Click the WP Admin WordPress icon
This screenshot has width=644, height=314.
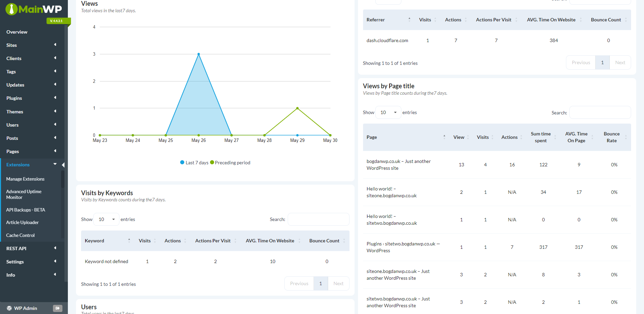(x=9, y=308)
